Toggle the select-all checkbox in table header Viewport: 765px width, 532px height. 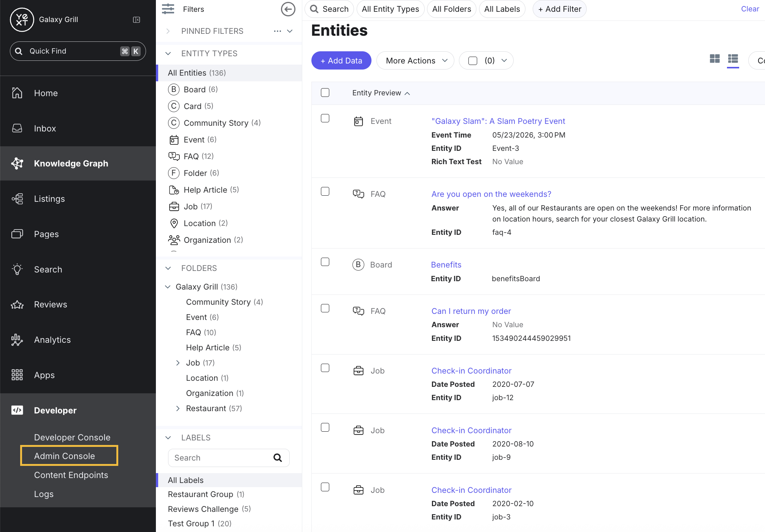pyautogui.click(x=325, y=93)
